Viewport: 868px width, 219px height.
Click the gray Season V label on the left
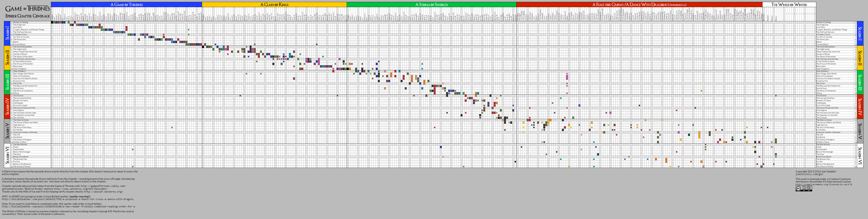[7, 131]
